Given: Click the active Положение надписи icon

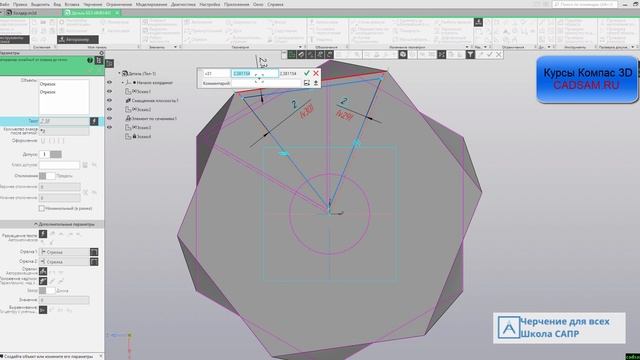Looking at the screenshot, I should 43,281.
